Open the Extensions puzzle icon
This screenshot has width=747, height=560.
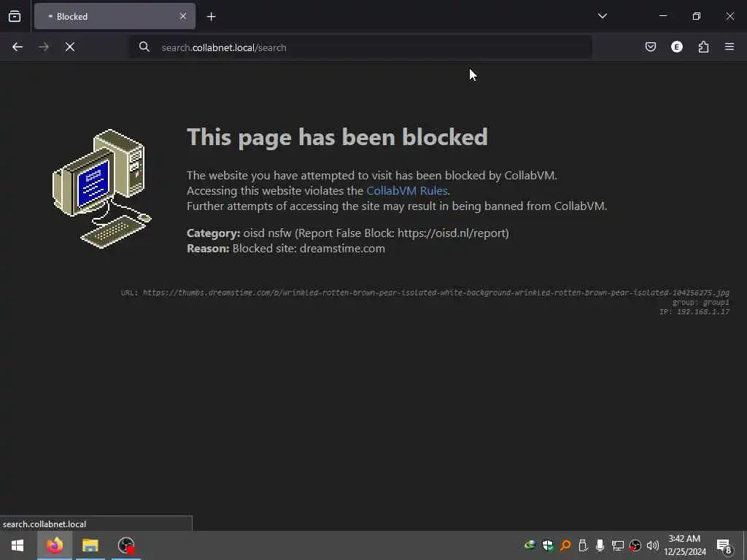(703, 47)
